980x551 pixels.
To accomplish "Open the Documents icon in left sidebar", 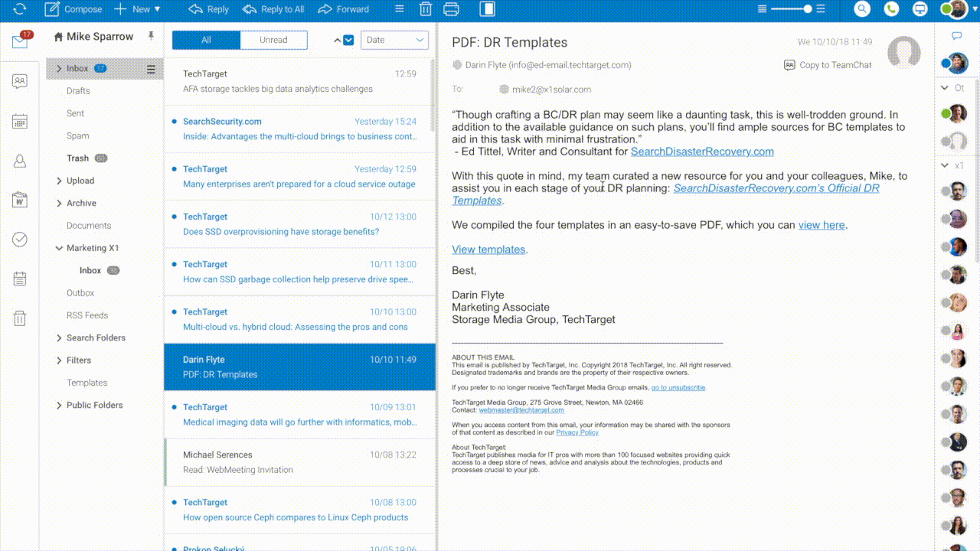I will (x=20, y=201).
